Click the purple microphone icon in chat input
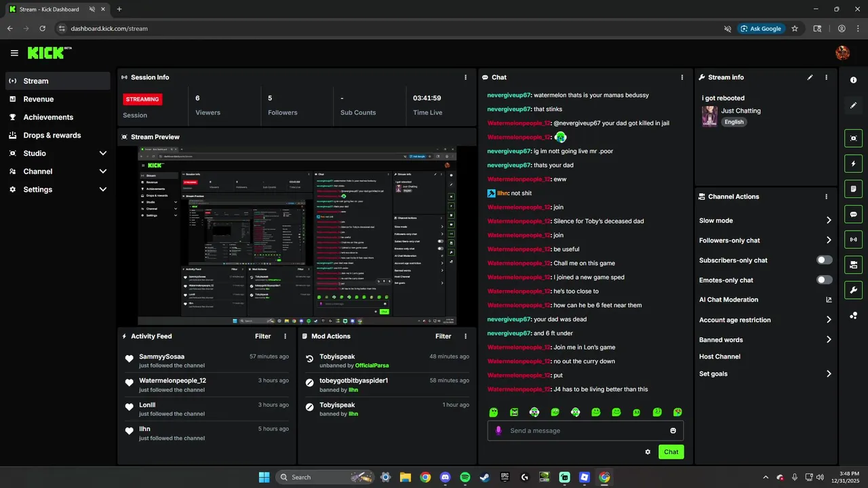The width and height of the screenshot is (868, 488). tap(498, 430)
